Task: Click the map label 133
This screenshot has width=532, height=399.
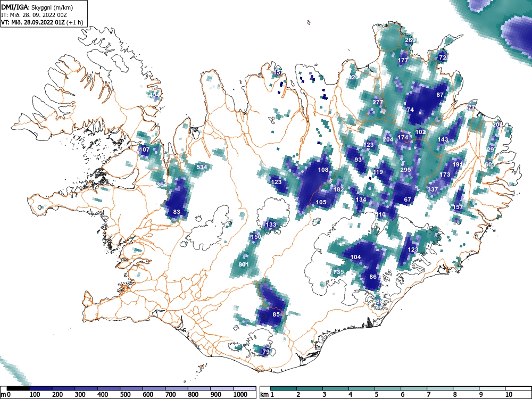Action: 271,225
